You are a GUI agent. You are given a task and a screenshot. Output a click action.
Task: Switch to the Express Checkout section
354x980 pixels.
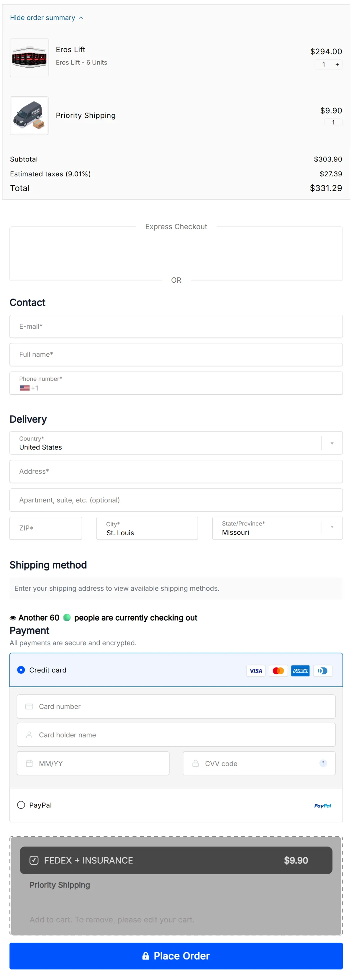[176, 226]
